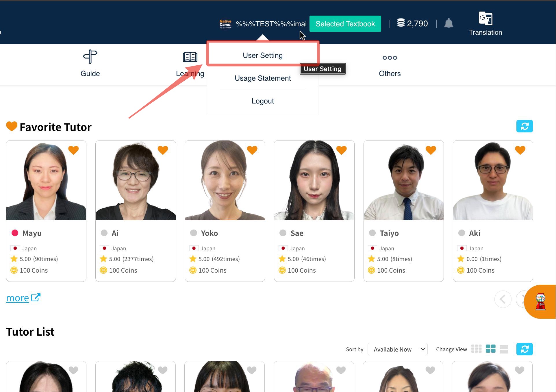
Task: Open the Guide signpost icon
Action: [x=90, y=57]
